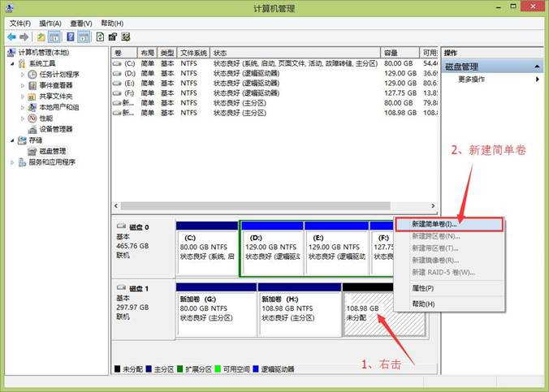Select the (D:) 129.00 GB partition block

(272, 248)
